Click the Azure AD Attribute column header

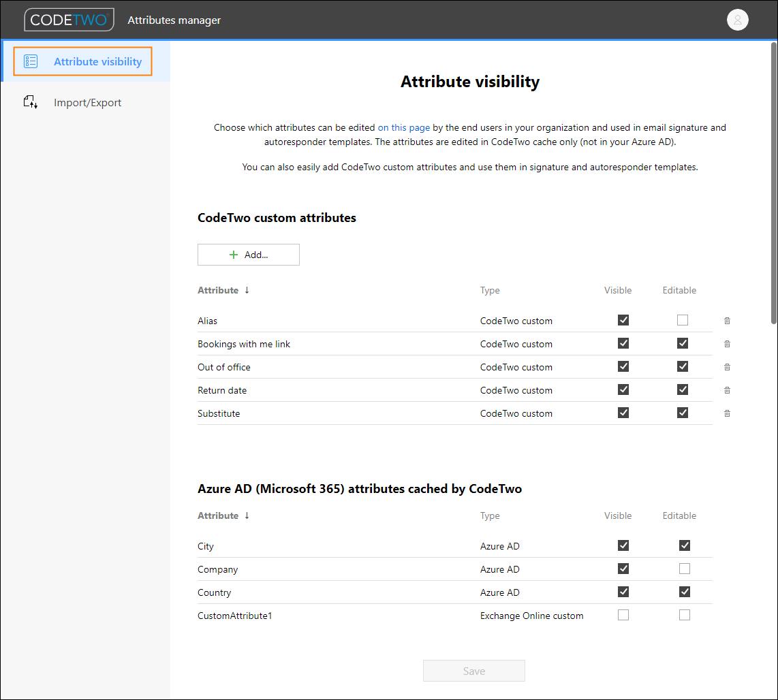(218, 515)
